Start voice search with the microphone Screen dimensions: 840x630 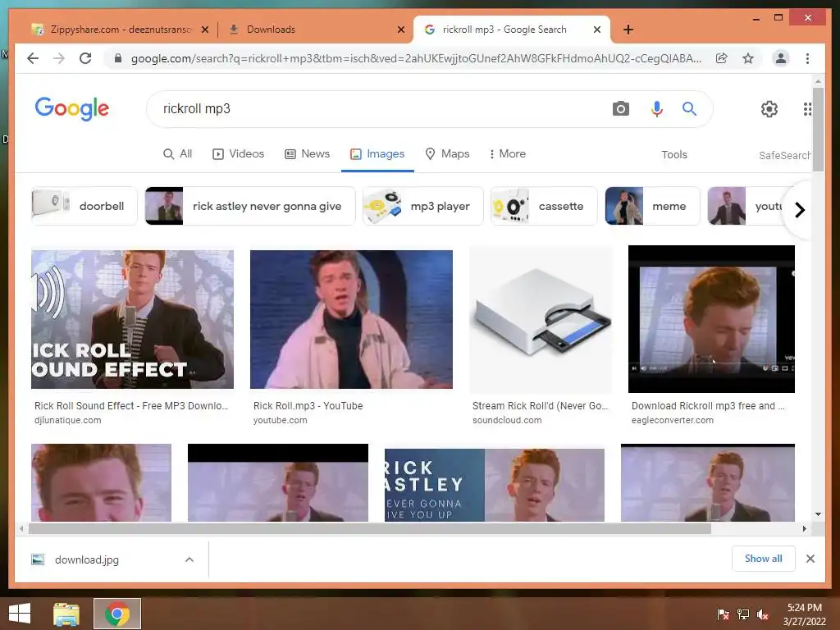(x=656, y=109)
